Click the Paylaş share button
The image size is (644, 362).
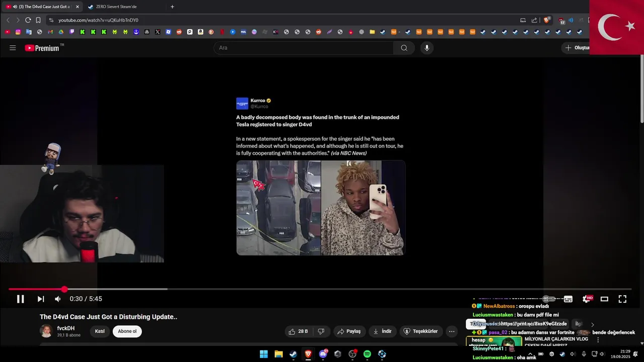click(349, 331)
